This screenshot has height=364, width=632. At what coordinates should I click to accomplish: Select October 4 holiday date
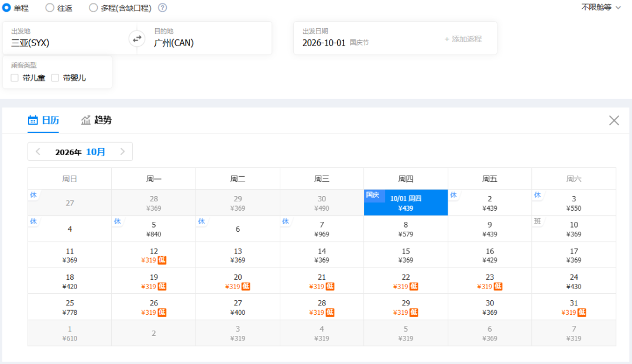pyautogui.click(x=70, y=229)
